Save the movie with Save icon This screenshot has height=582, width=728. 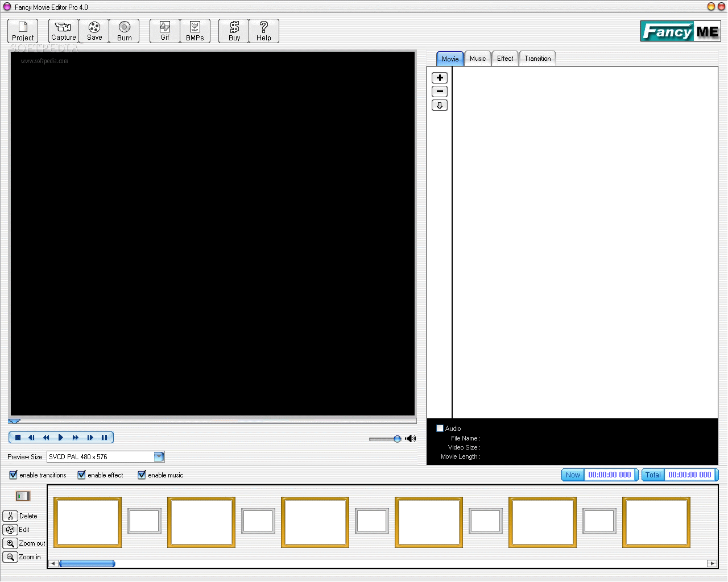pyautogui.click(x=94, y=31)
